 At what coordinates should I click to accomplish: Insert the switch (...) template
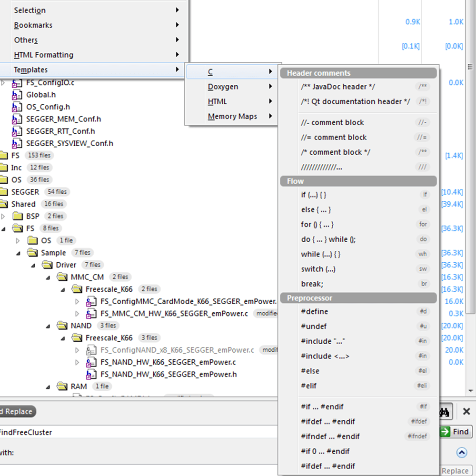[318, 269]
